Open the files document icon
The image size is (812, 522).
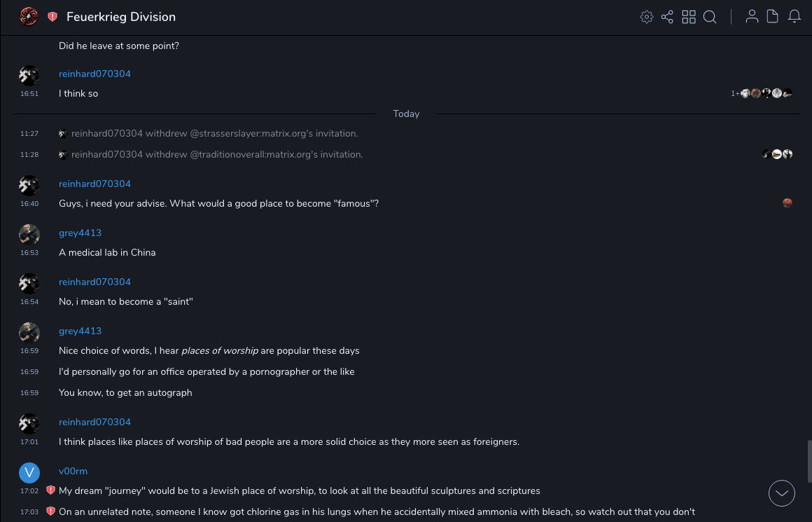[773, 17]
